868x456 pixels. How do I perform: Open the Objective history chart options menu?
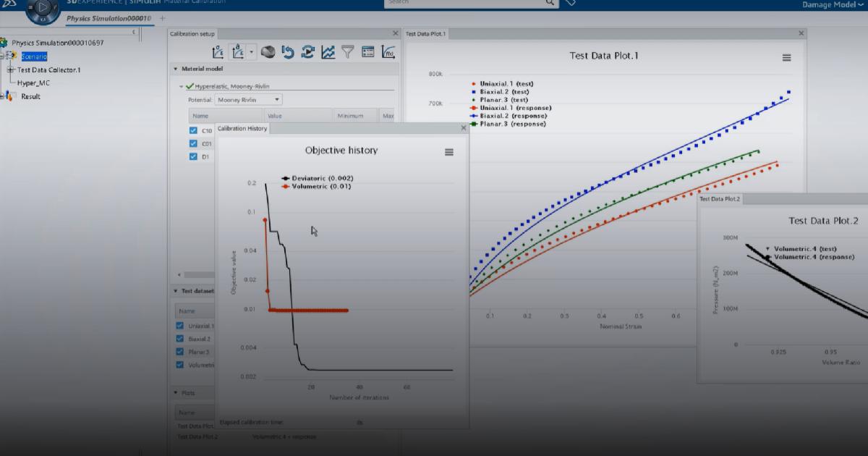pyautogui.click(x=449, y=152)
